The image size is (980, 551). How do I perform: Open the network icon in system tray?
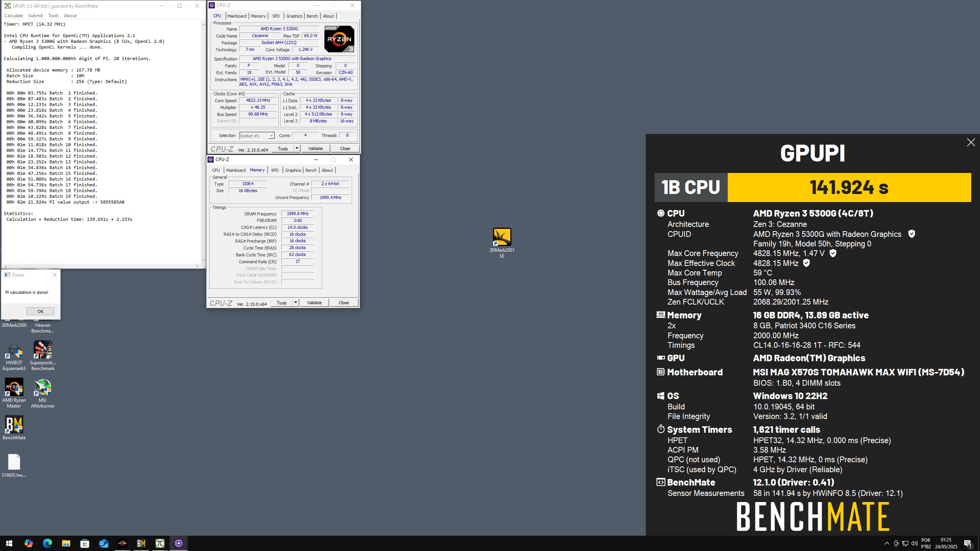coord(905,543)
